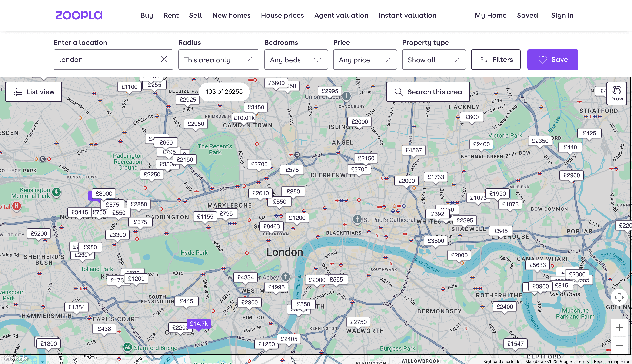632x364 pixels.
Task: Toggle fullscreen map view
Action: [619, 297]
